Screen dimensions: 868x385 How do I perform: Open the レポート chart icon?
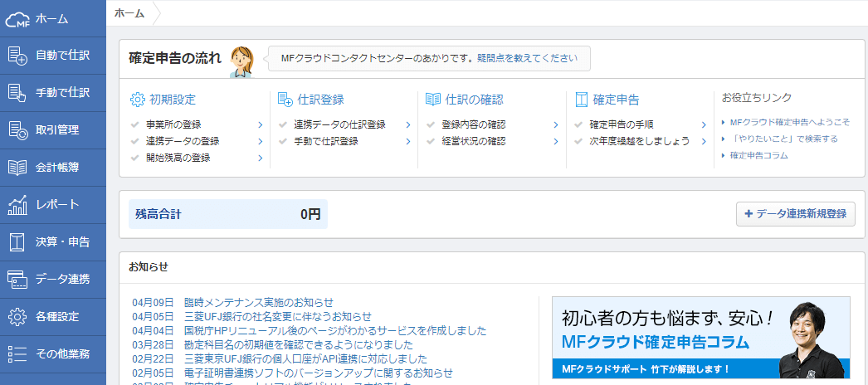click(17, 205)
